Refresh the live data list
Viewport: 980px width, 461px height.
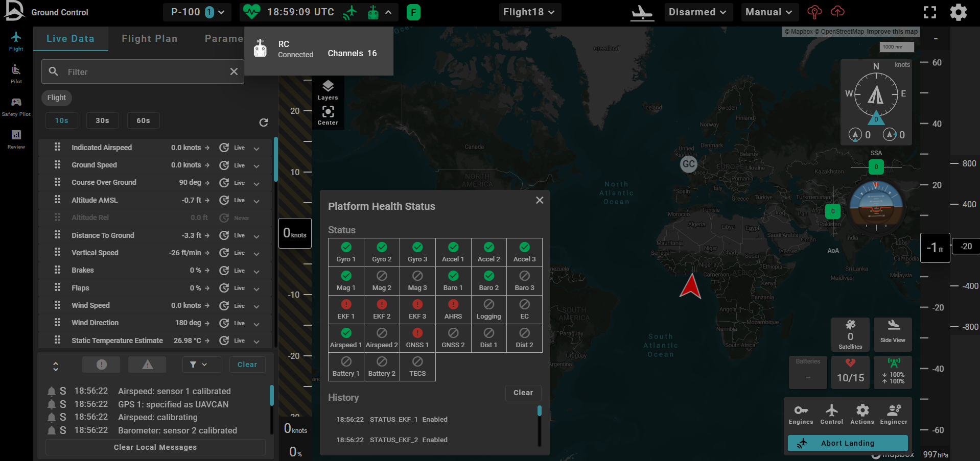[x=264, y=123]
